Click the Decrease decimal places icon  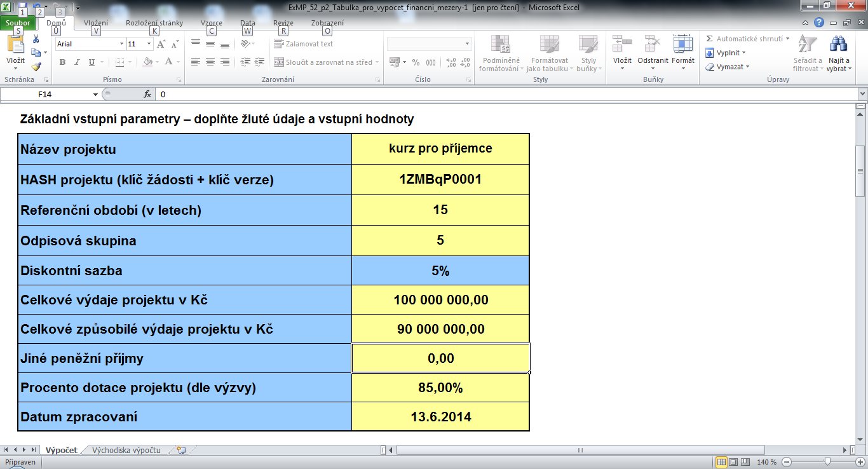click(x=466, y=62)
